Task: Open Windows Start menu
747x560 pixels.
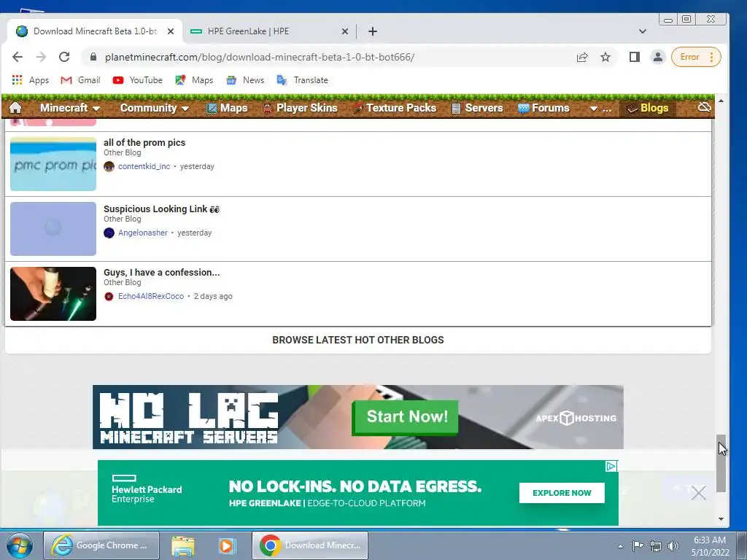Action: point(20,545)
